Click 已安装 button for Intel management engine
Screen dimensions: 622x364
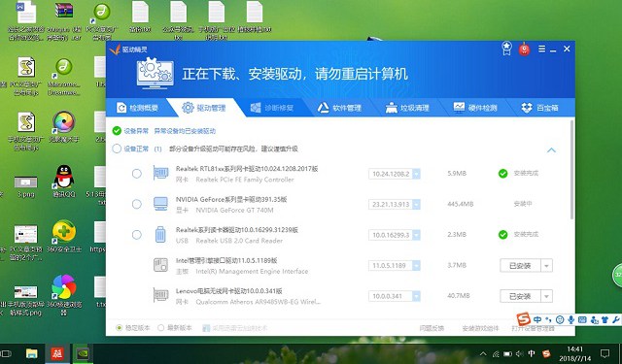click(x=520, y=265)
